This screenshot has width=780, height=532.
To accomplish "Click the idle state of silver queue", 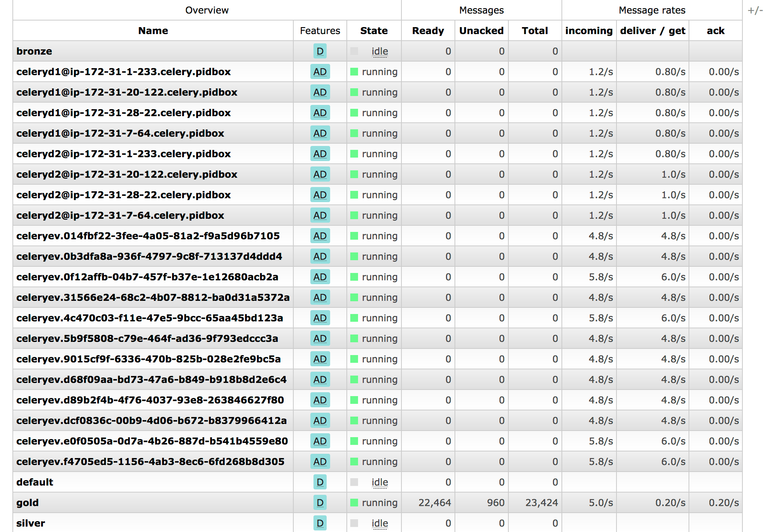I will pyautogui.click(x=380, y=523).
